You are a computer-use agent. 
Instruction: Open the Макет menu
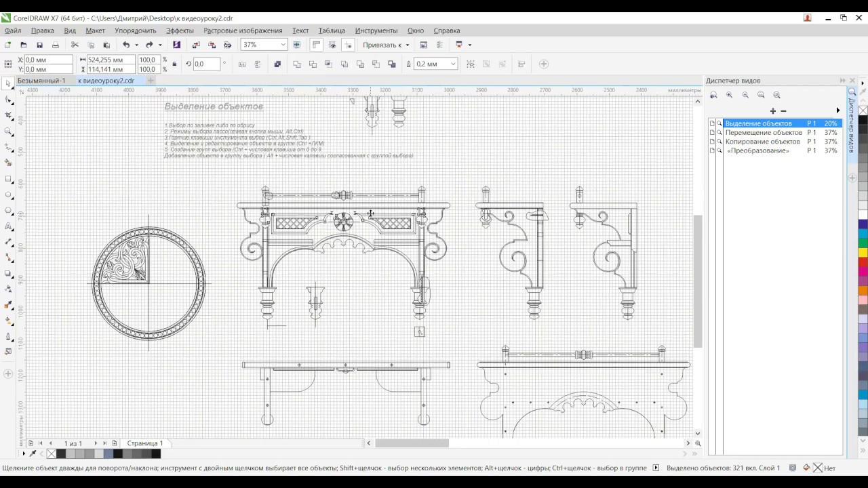[x=95, y=30]
